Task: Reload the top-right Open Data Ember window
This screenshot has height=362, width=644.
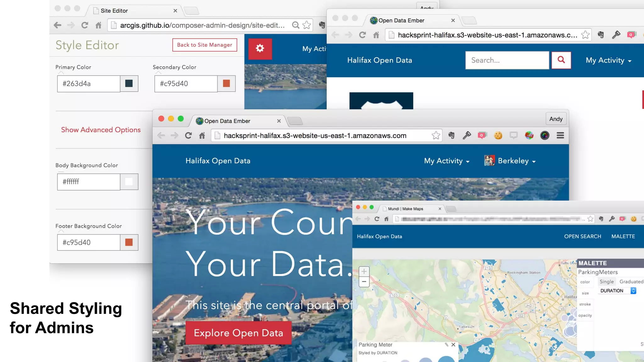Action: [363, 35]
